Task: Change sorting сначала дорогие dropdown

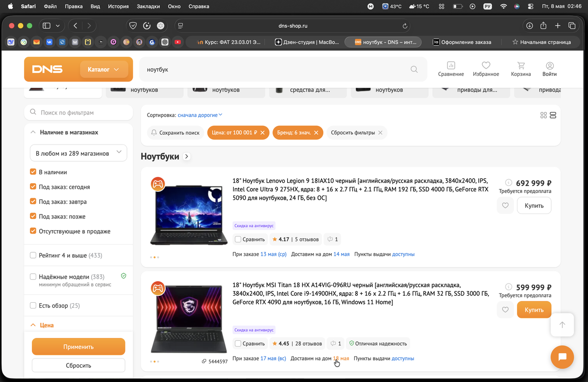Action: tap(200, 115)
